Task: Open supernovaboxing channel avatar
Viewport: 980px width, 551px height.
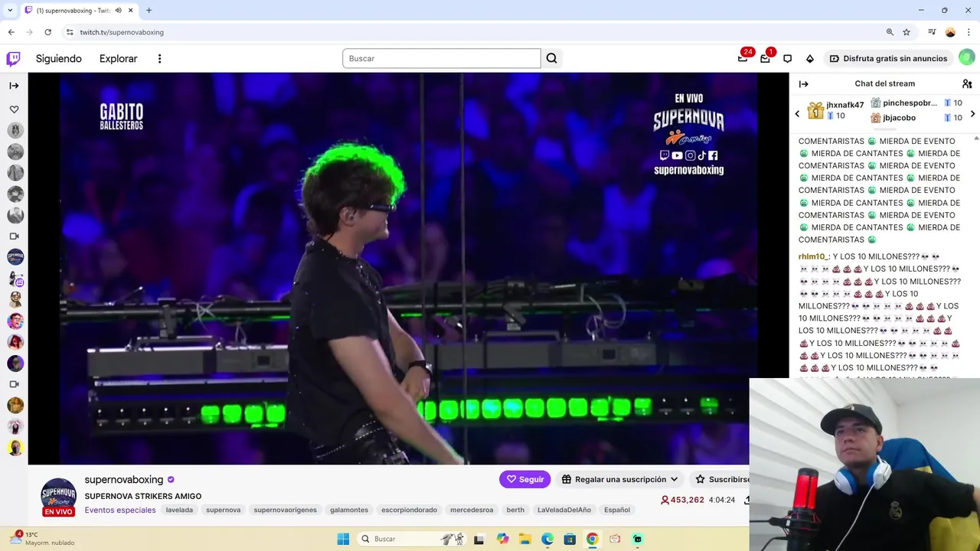Action: point(58,494)
